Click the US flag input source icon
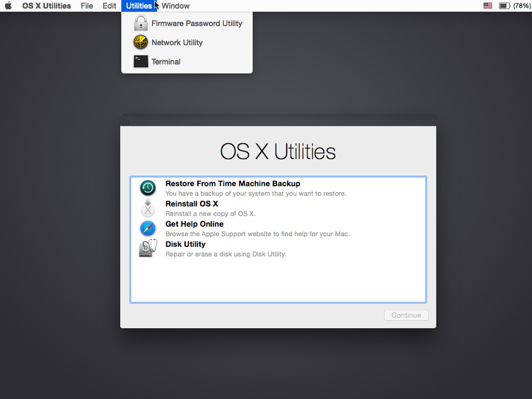 [x=488, y=6]
